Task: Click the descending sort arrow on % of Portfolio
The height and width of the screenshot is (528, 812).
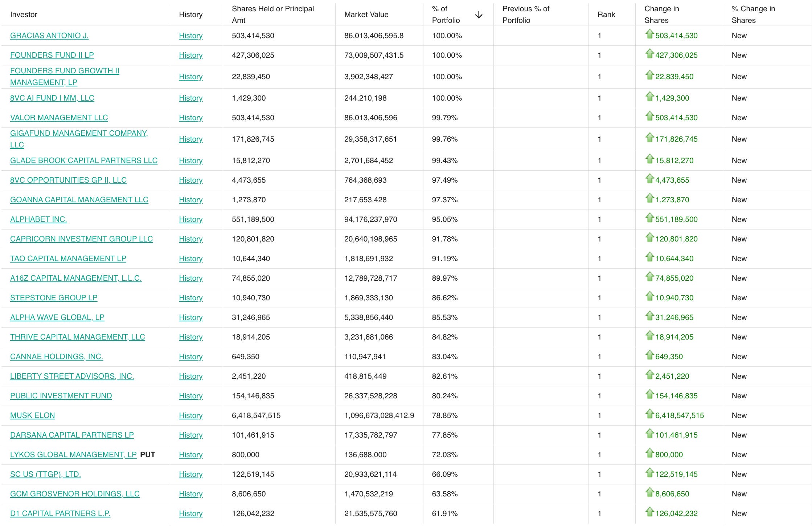Action: tap(479, 15)
